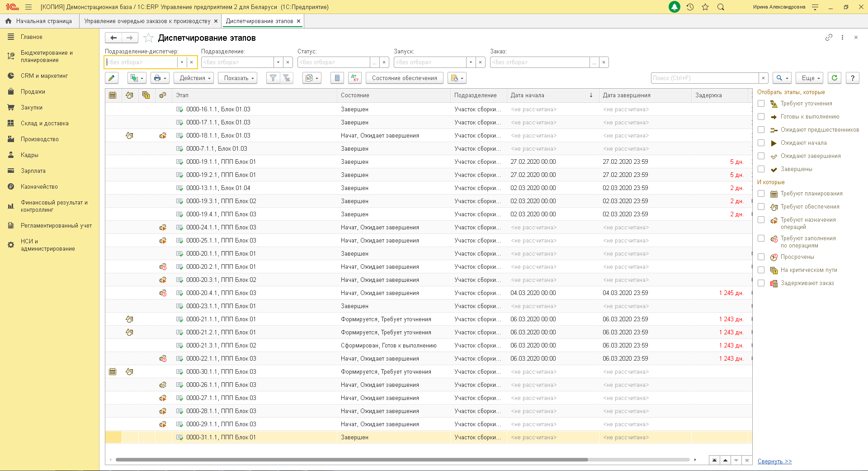
Task: Click the 'Состояние обеспечения' button
Action: [404, 78]
